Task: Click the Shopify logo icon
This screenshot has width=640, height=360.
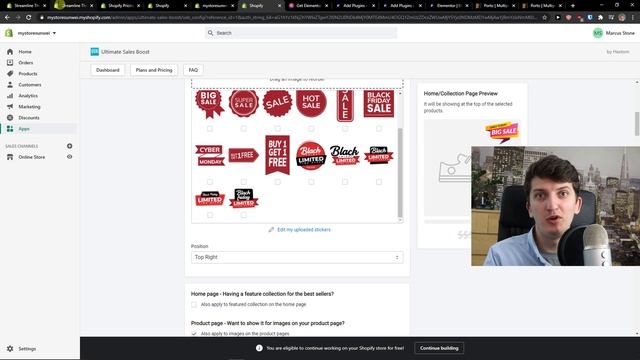Action: coord(9,33)
